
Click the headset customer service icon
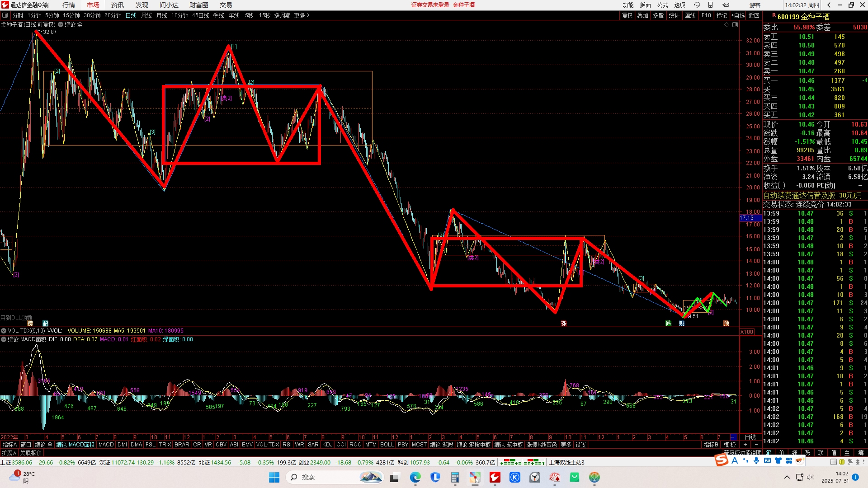(x=697, y=5)
